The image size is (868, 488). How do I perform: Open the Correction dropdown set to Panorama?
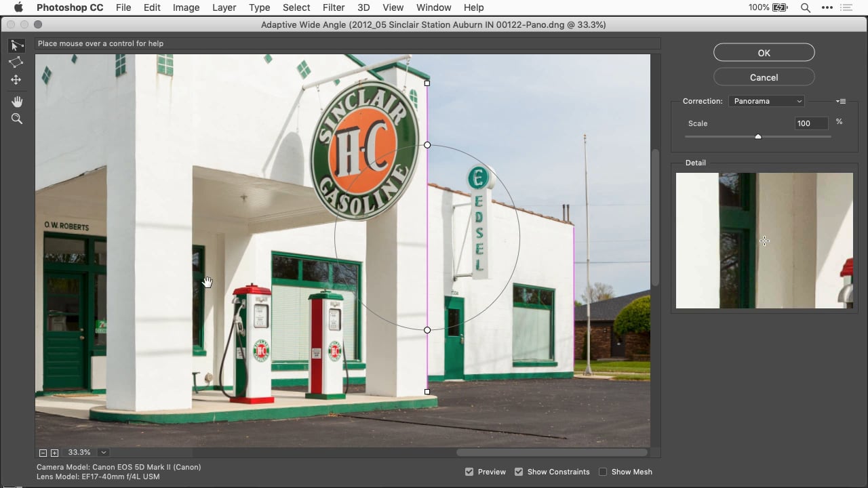pos(766,101)
